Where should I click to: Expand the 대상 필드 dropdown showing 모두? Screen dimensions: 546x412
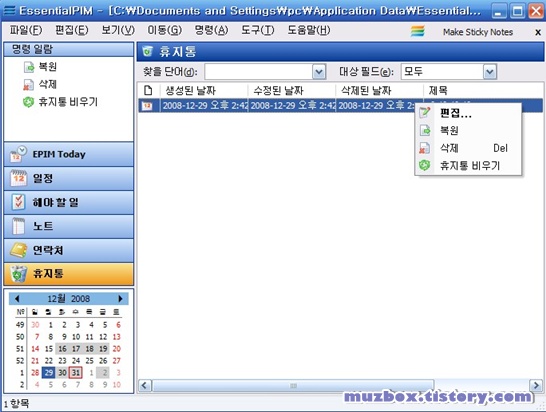pos(490,72)
